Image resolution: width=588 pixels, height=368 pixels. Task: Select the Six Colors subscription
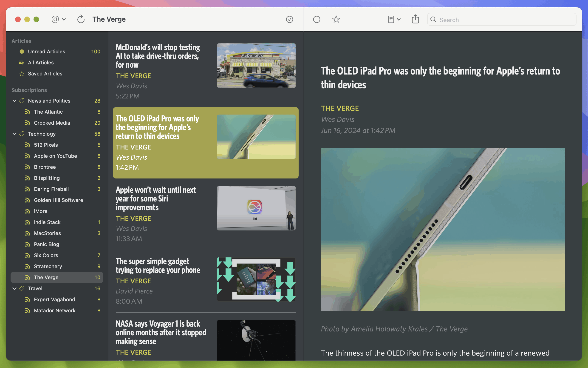[x=57, y=255]
